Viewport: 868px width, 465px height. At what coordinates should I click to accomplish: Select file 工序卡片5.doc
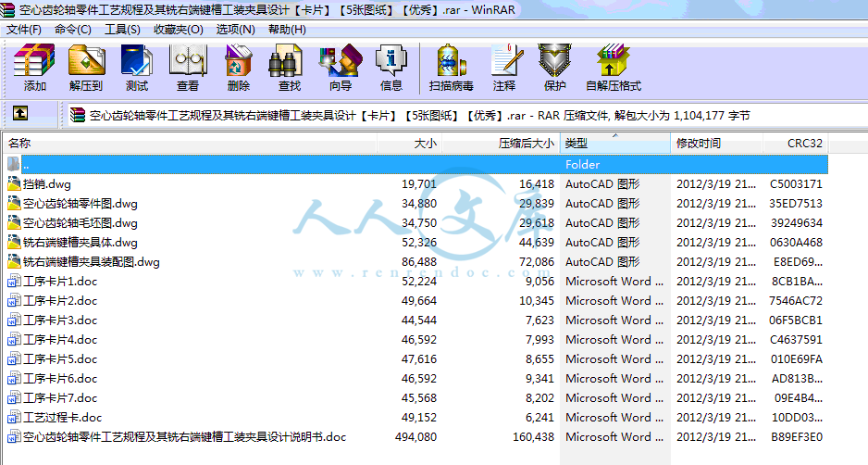tap(60, 359)
